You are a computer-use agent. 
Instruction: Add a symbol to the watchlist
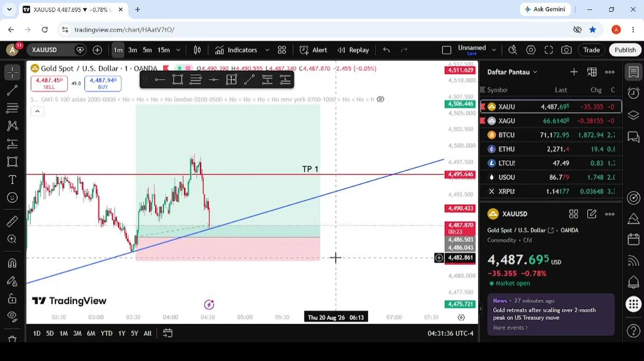click(x=574, y=72)
